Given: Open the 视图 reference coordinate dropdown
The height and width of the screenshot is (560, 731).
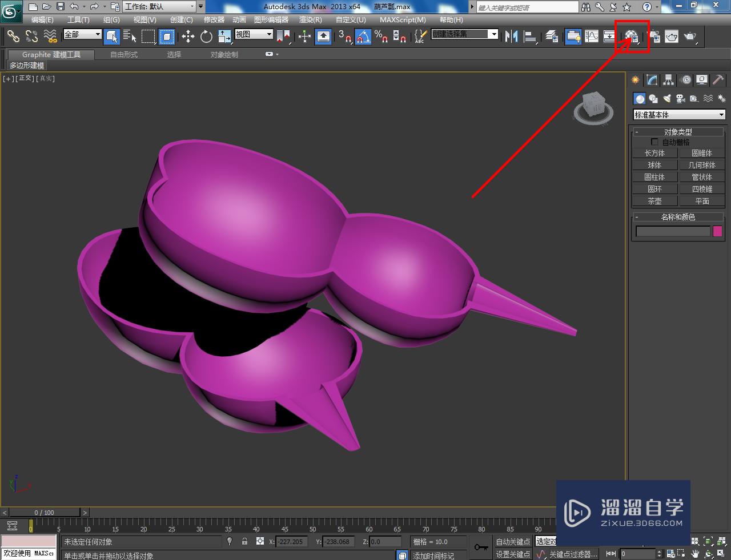Looking at the screenshot, I should [254, 34].
